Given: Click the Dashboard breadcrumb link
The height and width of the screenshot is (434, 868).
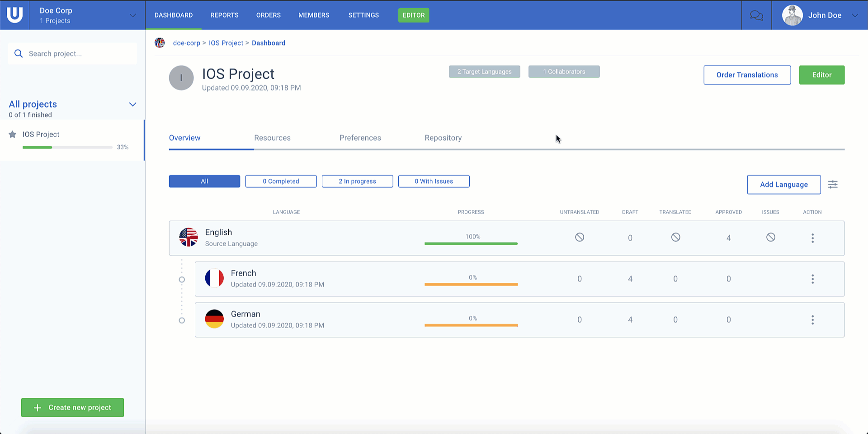Looking at the screenshot, I should click(x=269, y=43).
